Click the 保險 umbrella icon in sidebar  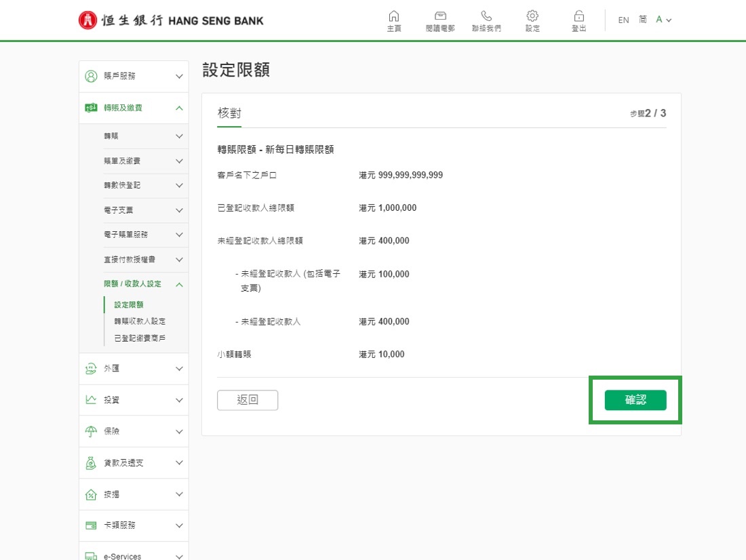pos(91,431)
